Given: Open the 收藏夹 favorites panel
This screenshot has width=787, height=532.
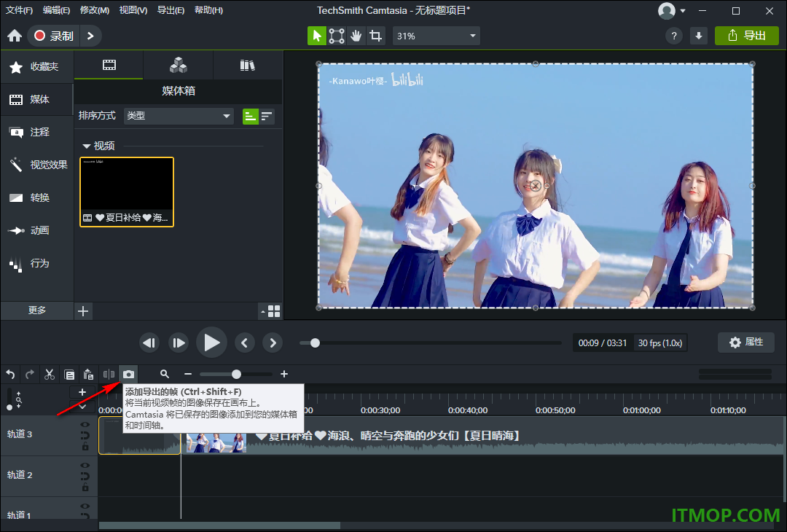Looking at the screenshot, I should [36, 67].
